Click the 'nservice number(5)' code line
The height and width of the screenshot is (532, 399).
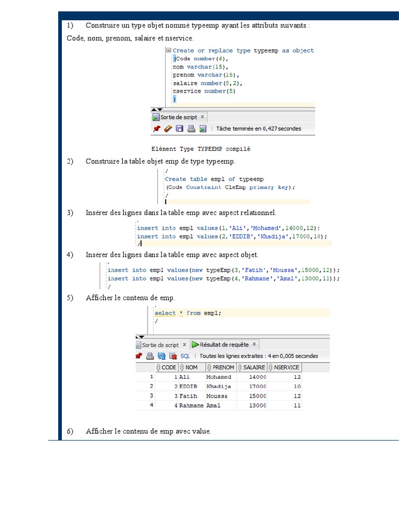pos(204,91)
